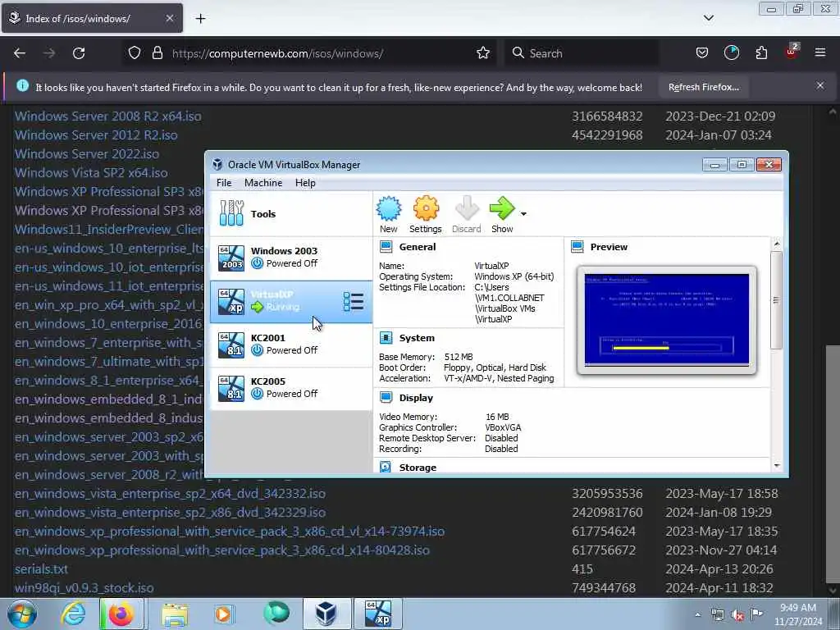Select the KC2001 VM entry

291,345
